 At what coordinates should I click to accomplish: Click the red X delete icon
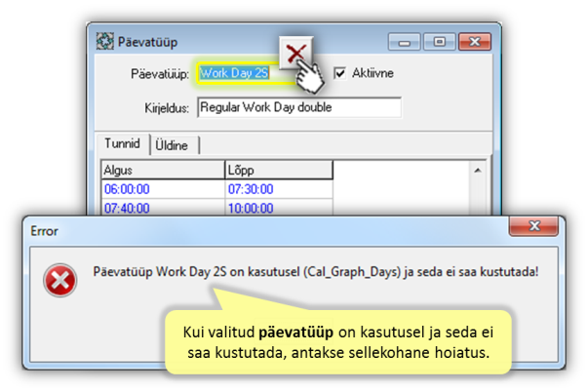tap(296, 54)
